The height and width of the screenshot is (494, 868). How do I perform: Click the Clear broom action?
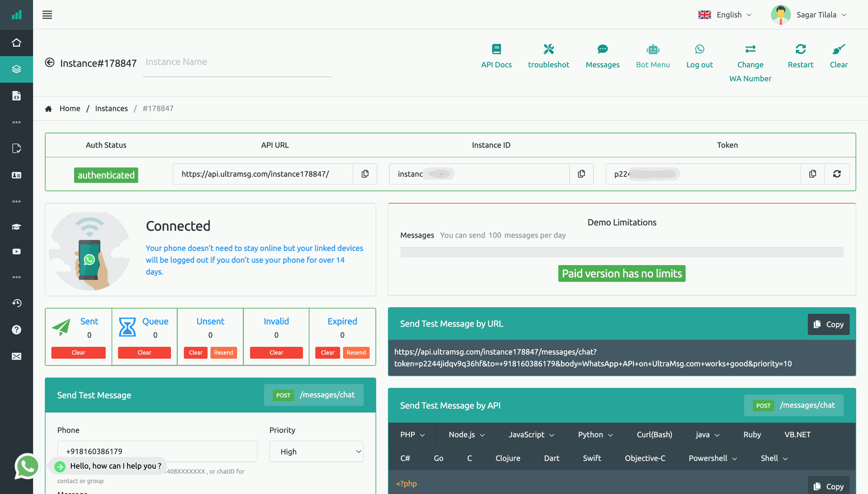[x=839, y=56]
